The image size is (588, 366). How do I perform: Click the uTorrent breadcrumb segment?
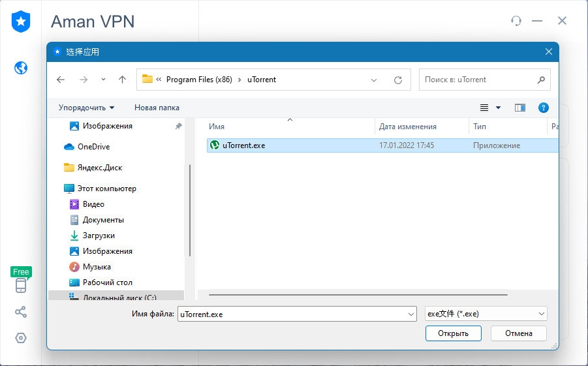click(x=262, y=80)
